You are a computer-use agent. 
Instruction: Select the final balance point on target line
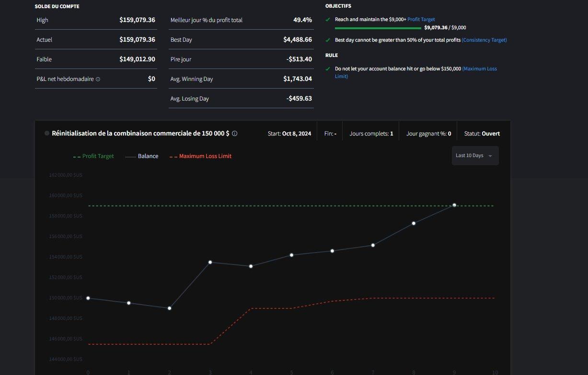coord(454,205)
